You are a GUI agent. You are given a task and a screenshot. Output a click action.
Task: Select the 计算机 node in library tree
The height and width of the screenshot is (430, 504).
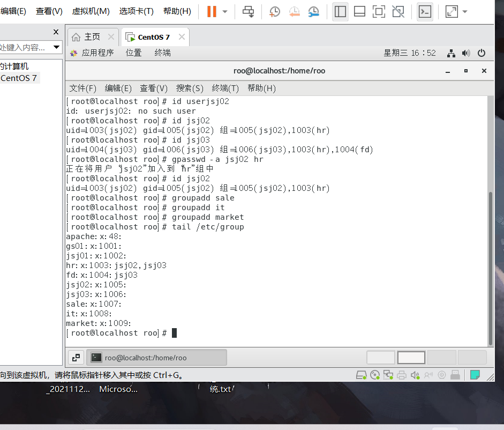pyautogui.click(x=14, y=66)
